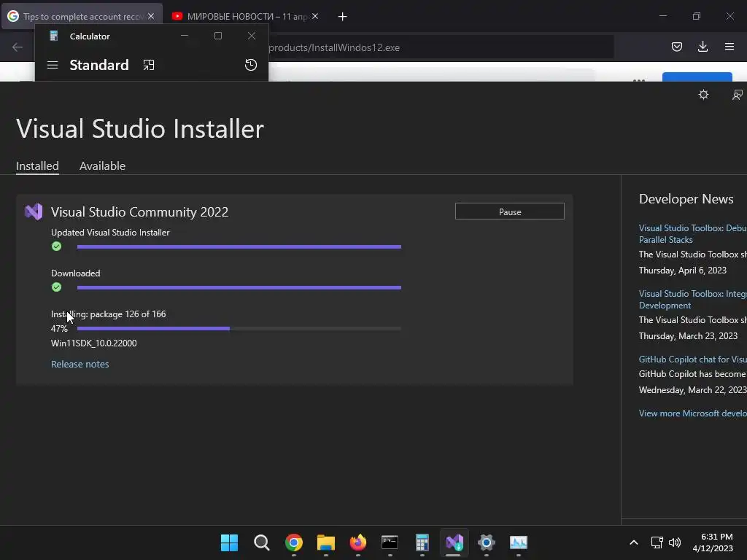Switch to the Google account recovery tab

81,17
